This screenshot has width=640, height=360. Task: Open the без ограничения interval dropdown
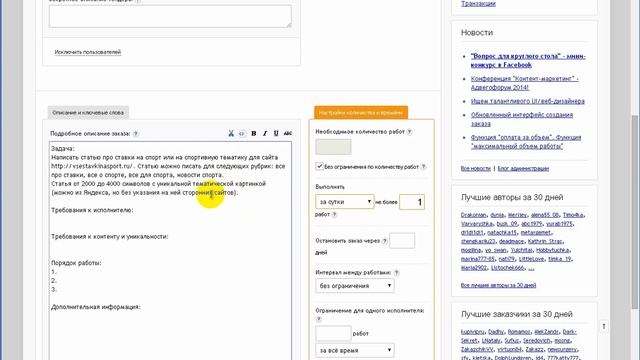(355, 286)
